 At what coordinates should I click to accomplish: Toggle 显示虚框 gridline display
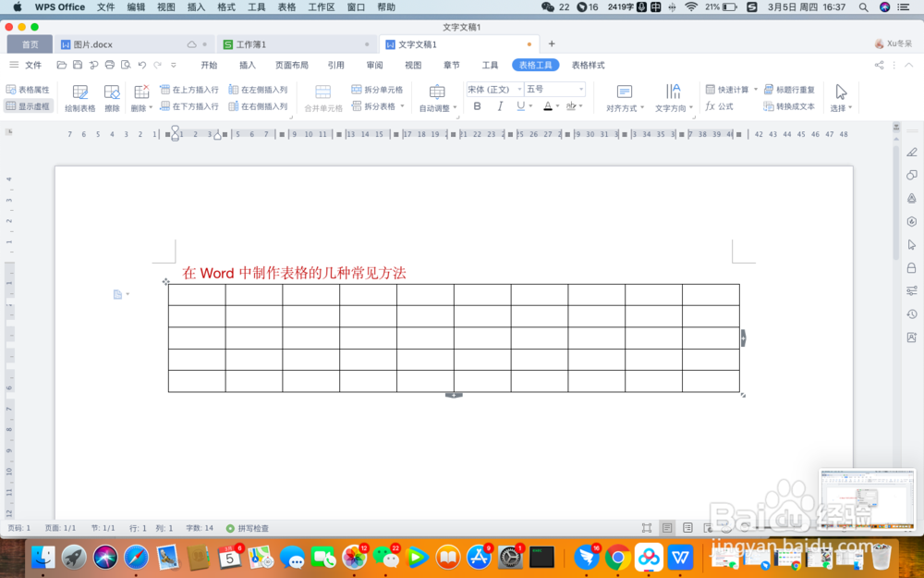pos(29,105)
